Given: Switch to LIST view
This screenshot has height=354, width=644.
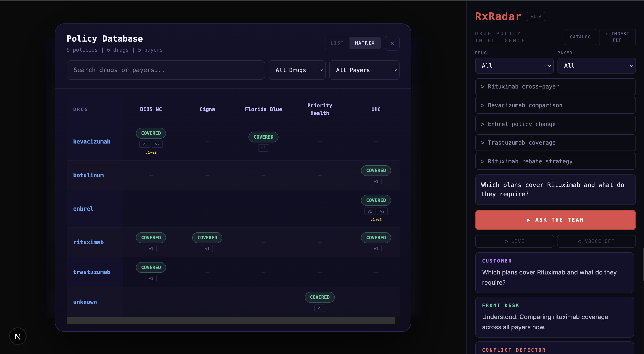Looking at the screenshot, I should (x=337, y=43).
